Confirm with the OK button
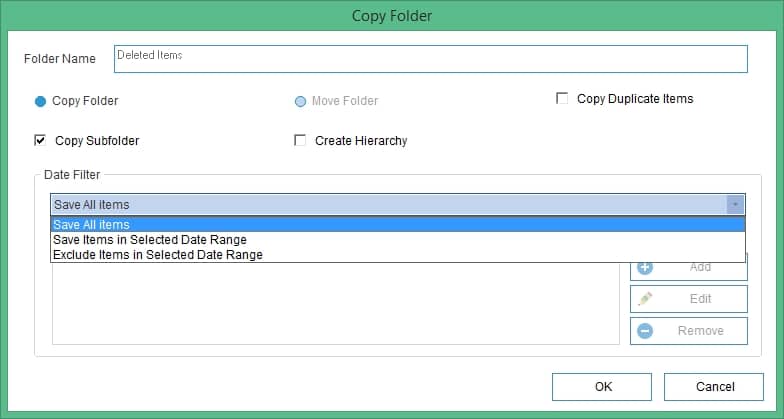Screen dimensions: 784x419 (602, 386)
